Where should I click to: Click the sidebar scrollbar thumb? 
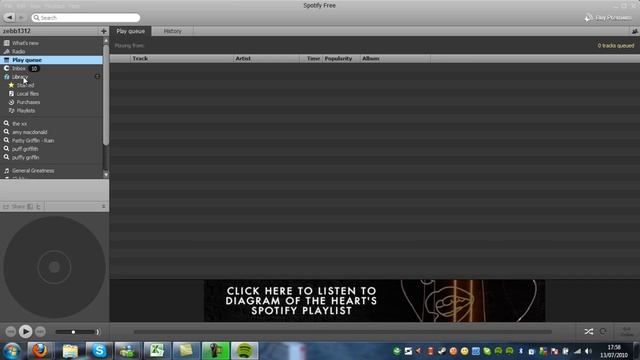pyautogui.click(x=106, y=95)
